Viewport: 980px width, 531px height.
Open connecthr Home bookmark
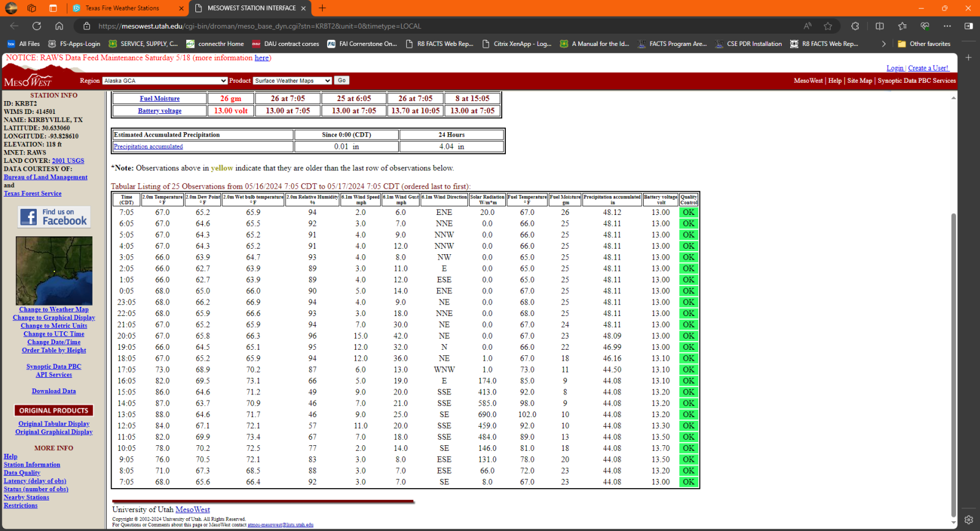click(x=215, y=43)
